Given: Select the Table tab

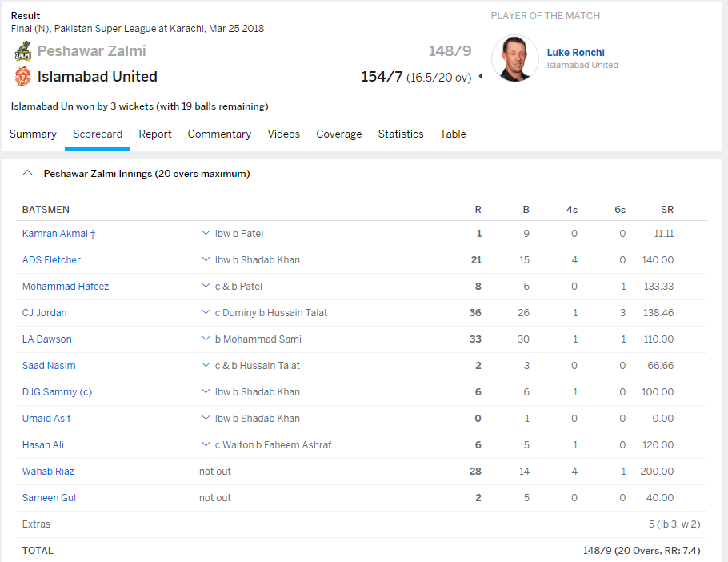Looking at the screenshot, I should (x=453, y=134).
